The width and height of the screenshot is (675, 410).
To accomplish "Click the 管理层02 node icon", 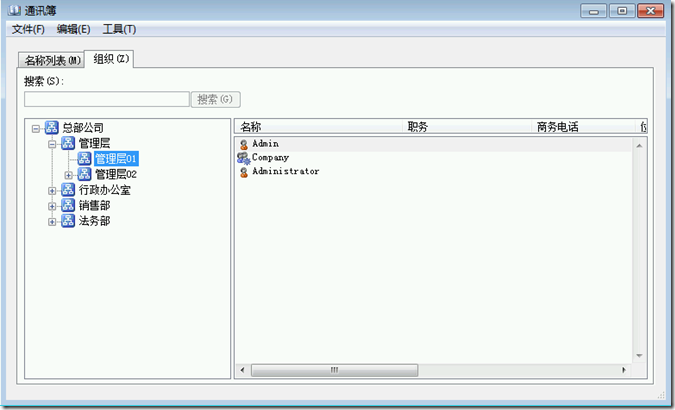I will click(x=84, y=175).
